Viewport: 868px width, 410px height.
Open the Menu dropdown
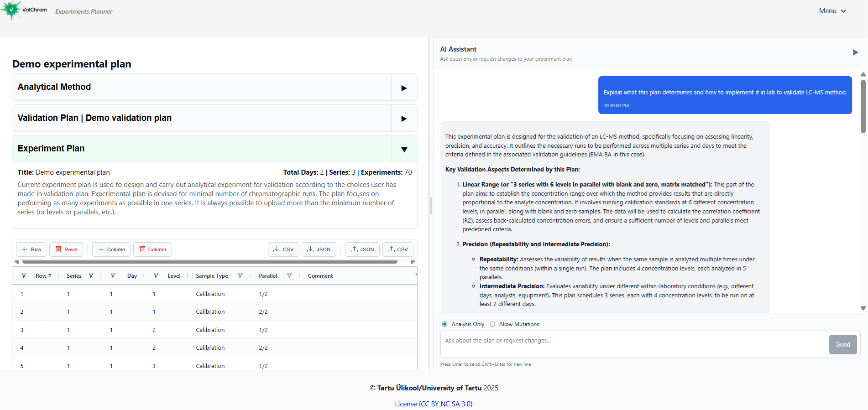coord(832,11)
